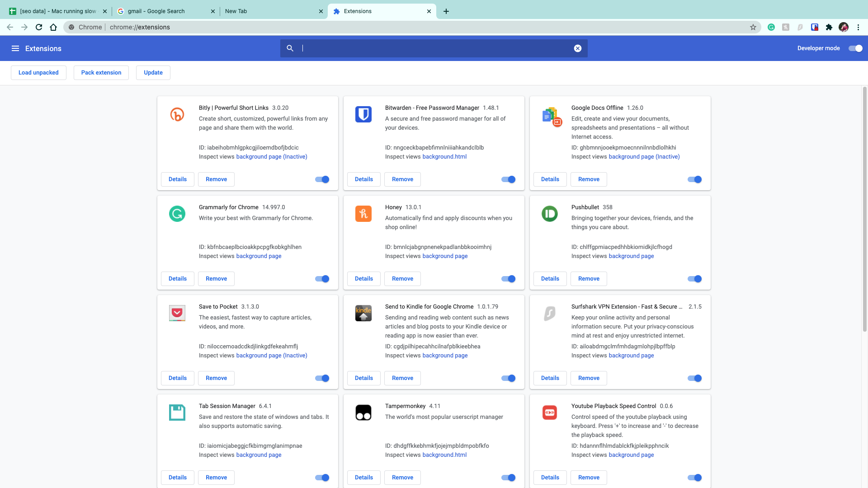Remove the Surfshark VPN Extension
Viewport: 868px width, 488px height.
[x=589, y=378]
